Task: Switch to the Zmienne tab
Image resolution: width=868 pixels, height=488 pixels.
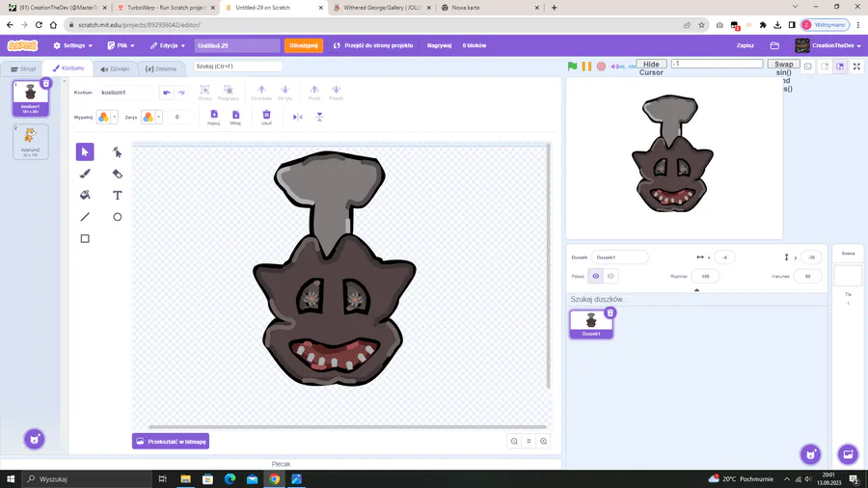Action: (x=161, y=69)
